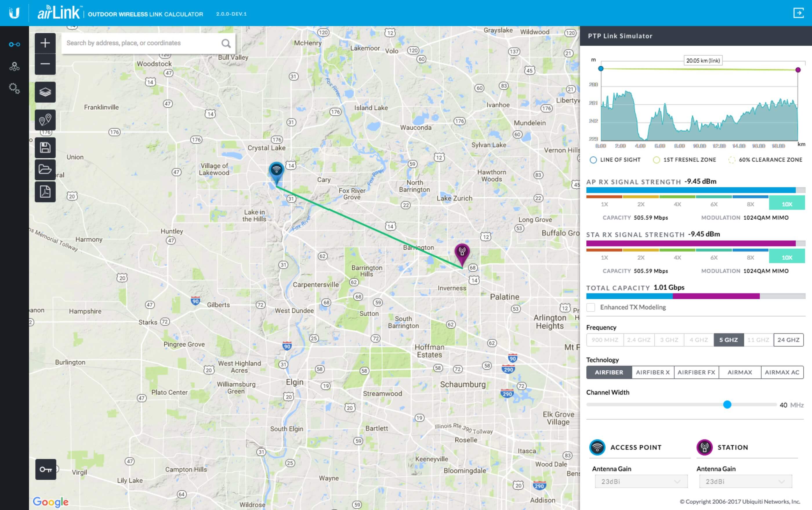Click the 20.05 km link distance label

tap(703, 61)
